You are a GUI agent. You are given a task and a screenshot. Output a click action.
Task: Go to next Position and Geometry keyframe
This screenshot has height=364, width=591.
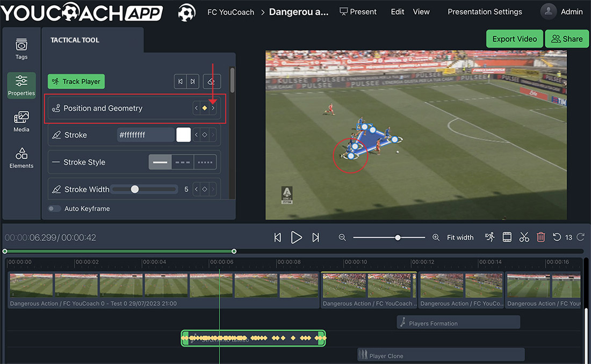point(213,108)
